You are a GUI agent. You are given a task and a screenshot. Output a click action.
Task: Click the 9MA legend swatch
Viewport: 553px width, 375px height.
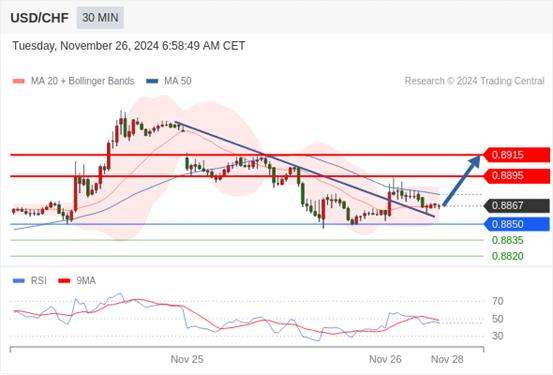click(64, 281)
